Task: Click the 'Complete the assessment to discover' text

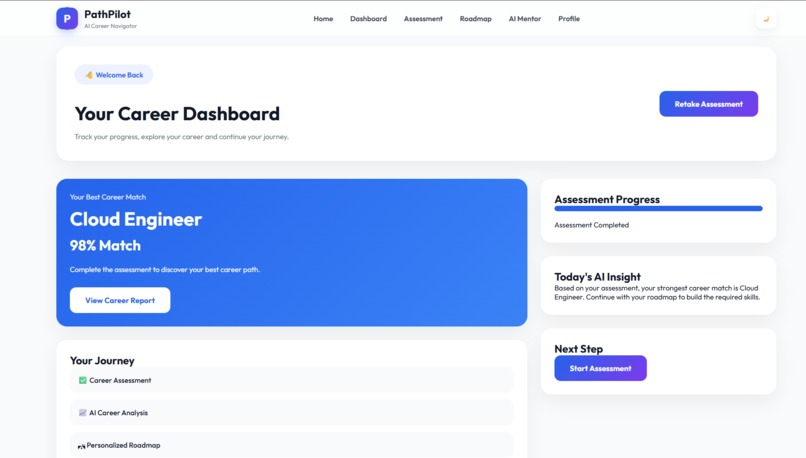Action: pos(164,270)
